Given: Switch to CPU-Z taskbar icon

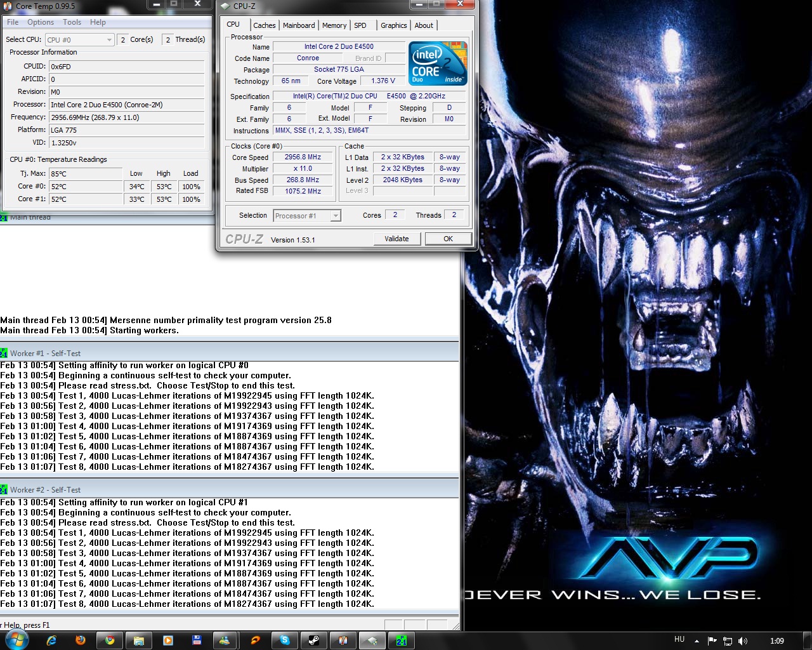Looking at the screenshot, I should coord(372,640).
